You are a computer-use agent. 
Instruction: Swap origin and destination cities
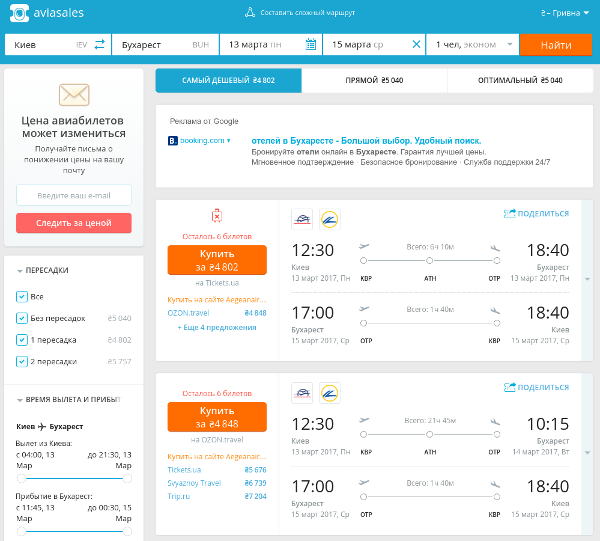pos(99,45)
